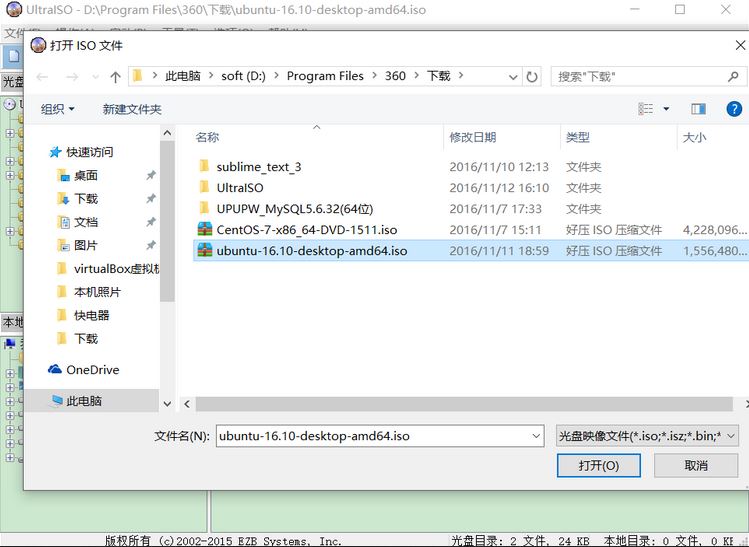Viewport: 749px width, 547px height.
Task: Click soft (D:) in address breadcrumb
Action: point(244,76)
